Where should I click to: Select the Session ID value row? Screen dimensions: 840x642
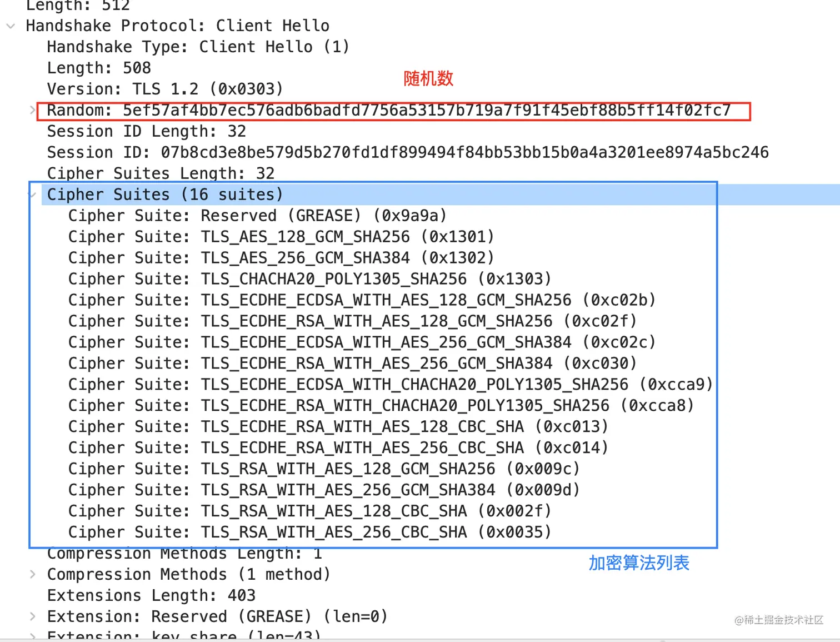click(408, 152)
